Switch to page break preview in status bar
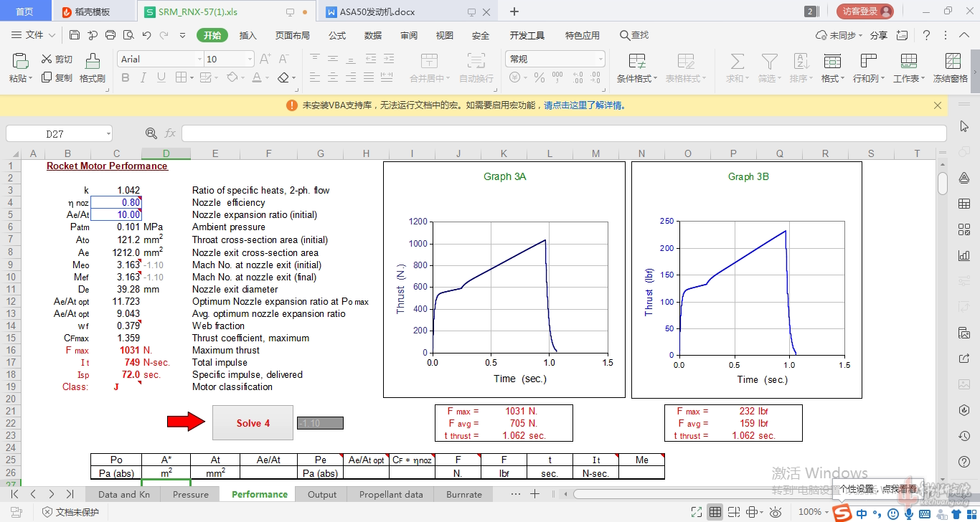Image resolution: width=980 pixels, height=522 pixels. tap(734, 512)
